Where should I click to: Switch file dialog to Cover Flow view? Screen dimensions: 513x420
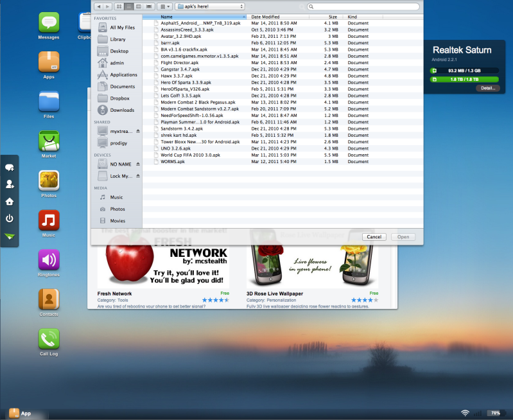tap(149, 6)
